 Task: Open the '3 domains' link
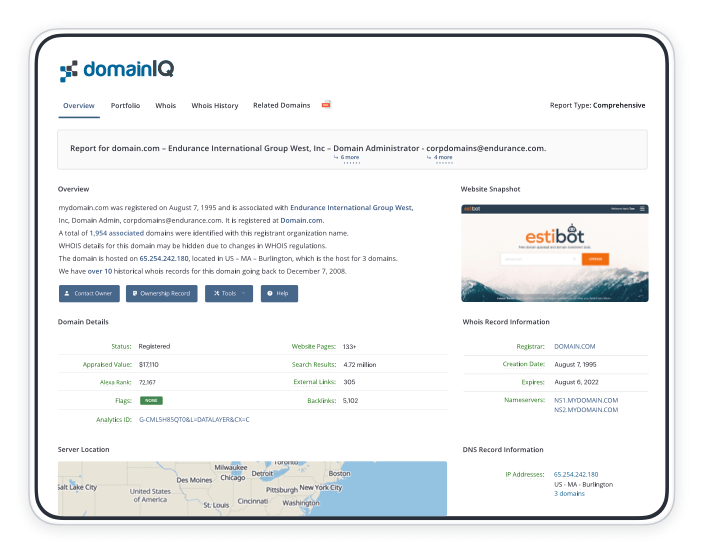coord(569,493)
